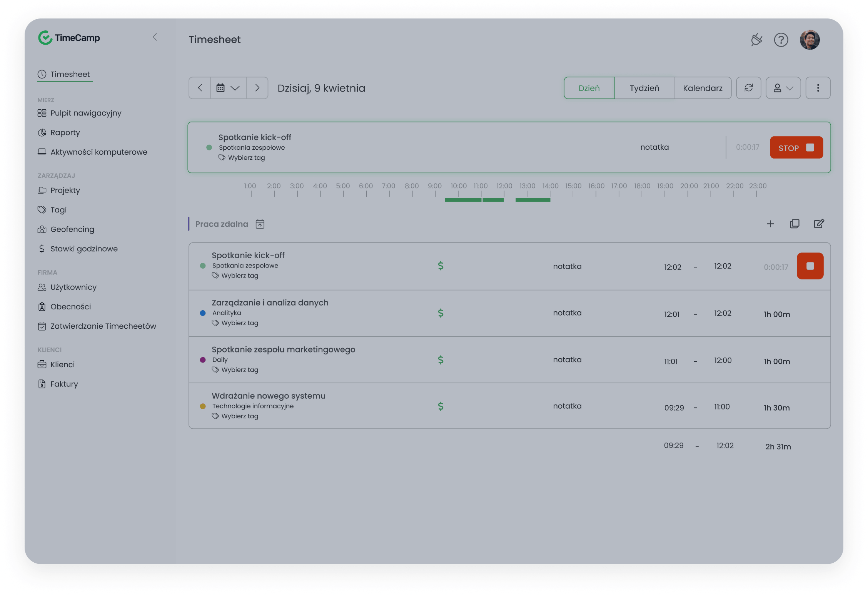Switch to the Kalendarz view tab
The height and width of the screenshot is (595, 868).
coord(703,88)
